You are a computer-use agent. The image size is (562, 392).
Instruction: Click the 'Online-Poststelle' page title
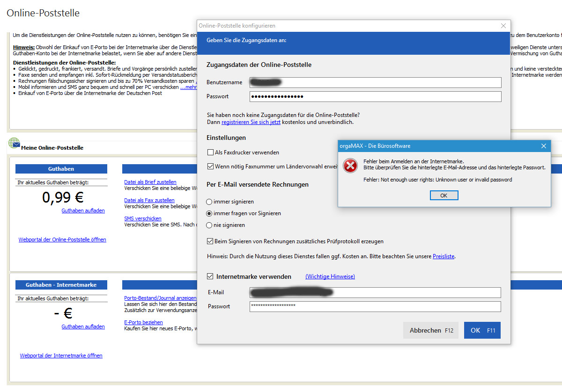click(43, 13)
